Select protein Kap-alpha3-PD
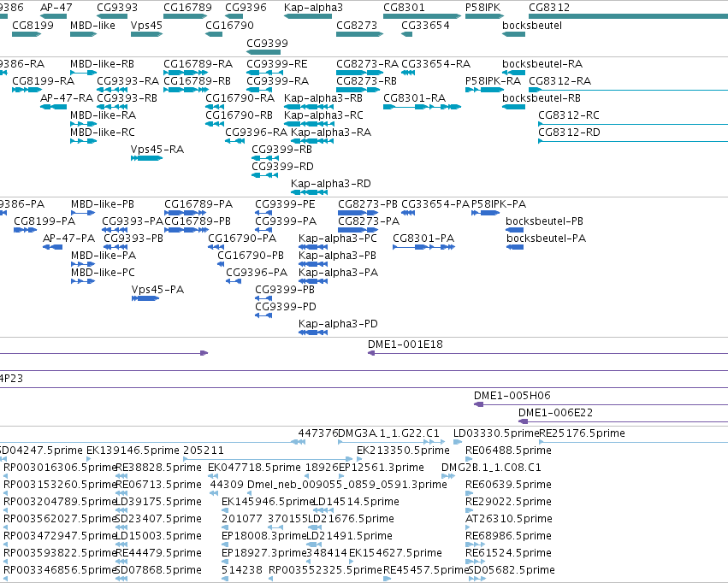 338,324
